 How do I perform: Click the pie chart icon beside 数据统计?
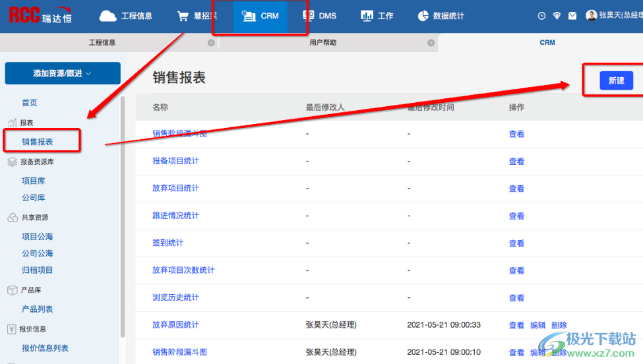pyautogui.click(x=423, y=16)
